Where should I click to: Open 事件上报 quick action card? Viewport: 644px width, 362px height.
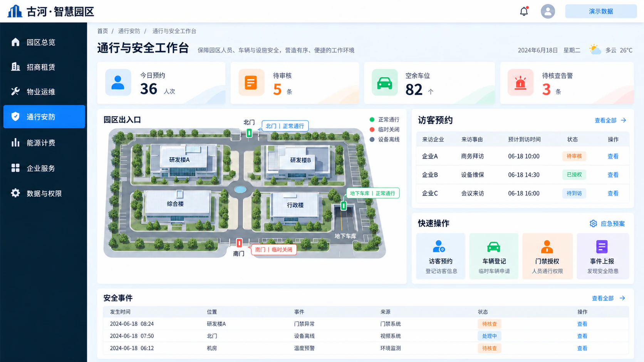602,256
